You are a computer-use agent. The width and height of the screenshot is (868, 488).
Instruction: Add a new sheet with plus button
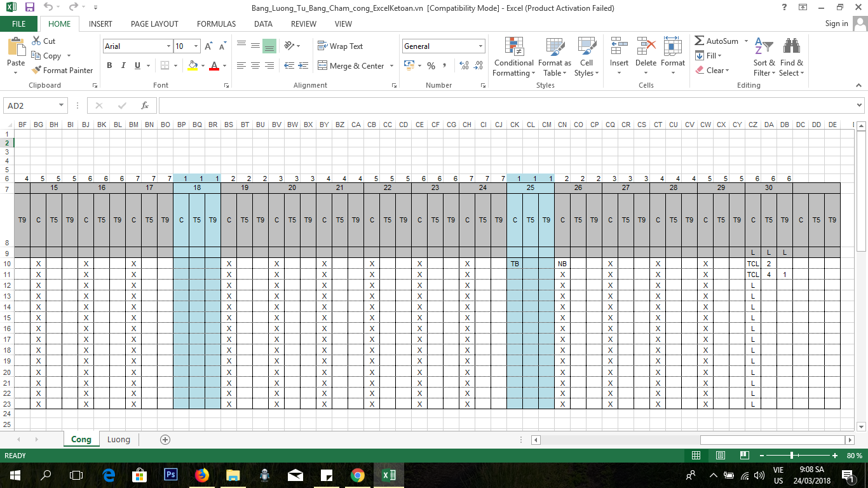pyautogui.click(x=165, y=439)
